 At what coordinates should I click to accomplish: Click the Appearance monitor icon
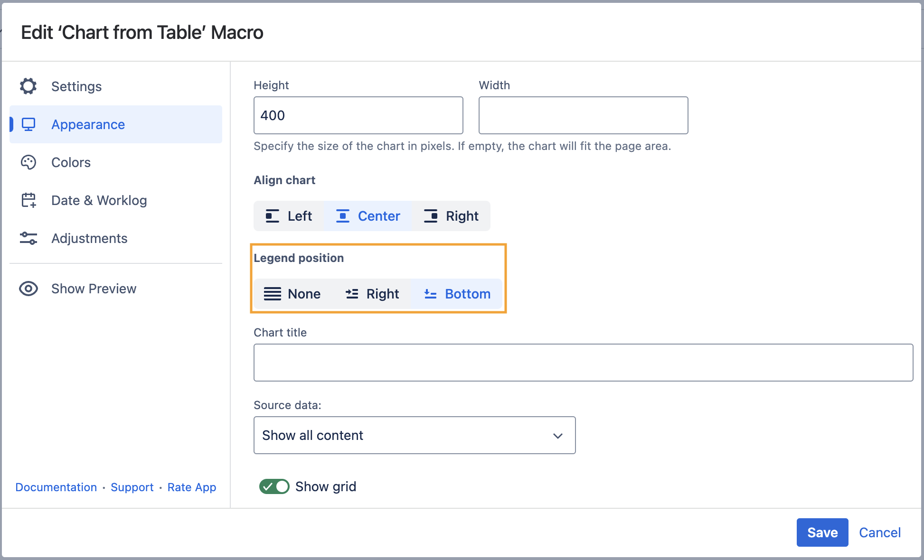click(28, 124)
